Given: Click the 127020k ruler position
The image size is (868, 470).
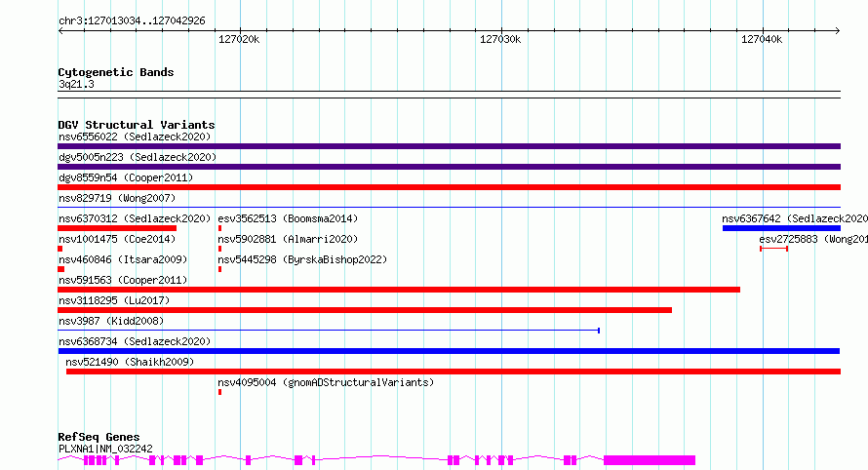Looking at the screenshot, I should [x=239, y=39].
